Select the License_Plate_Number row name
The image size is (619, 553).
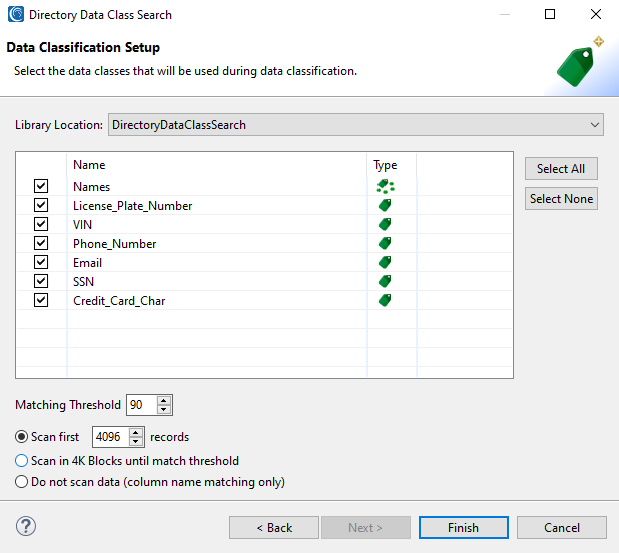coord(133,206)
